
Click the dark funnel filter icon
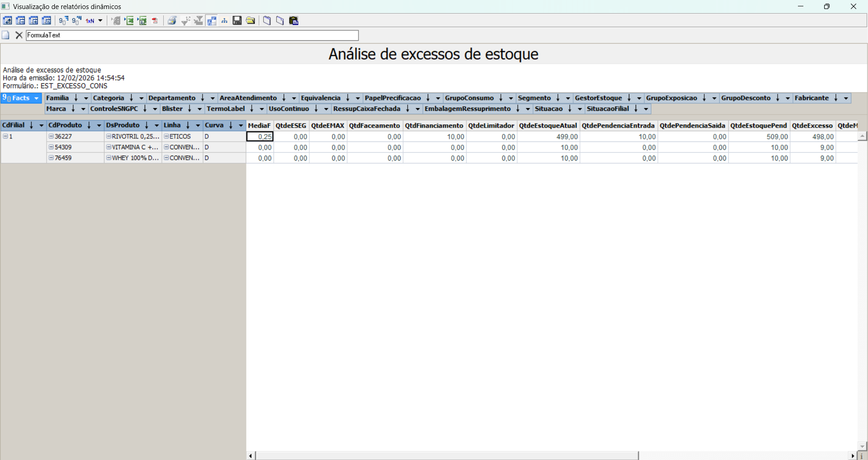[x=198, y=20]
